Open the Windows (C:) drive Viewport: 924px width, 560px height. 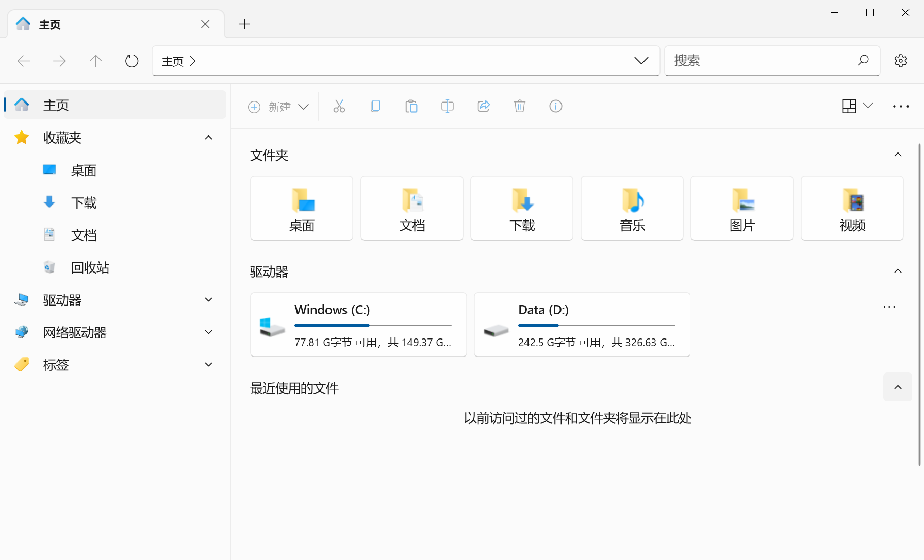pos(358,325)
